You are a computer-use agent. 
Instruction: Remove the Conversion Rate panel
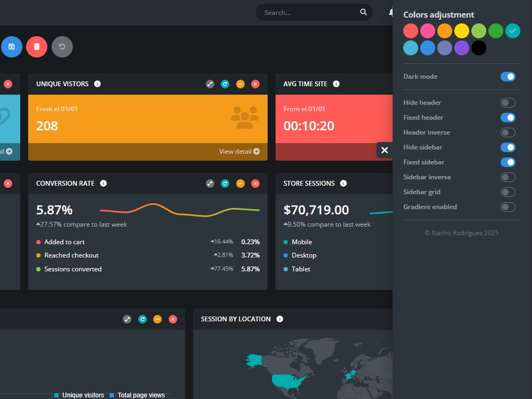[255, 184]
